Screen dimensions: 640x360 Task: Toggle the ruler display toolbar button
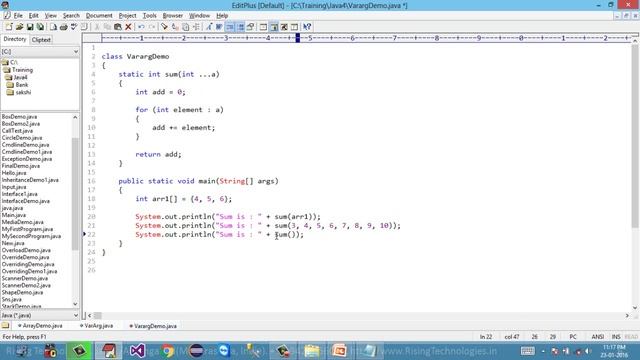[x=240, y=27]
